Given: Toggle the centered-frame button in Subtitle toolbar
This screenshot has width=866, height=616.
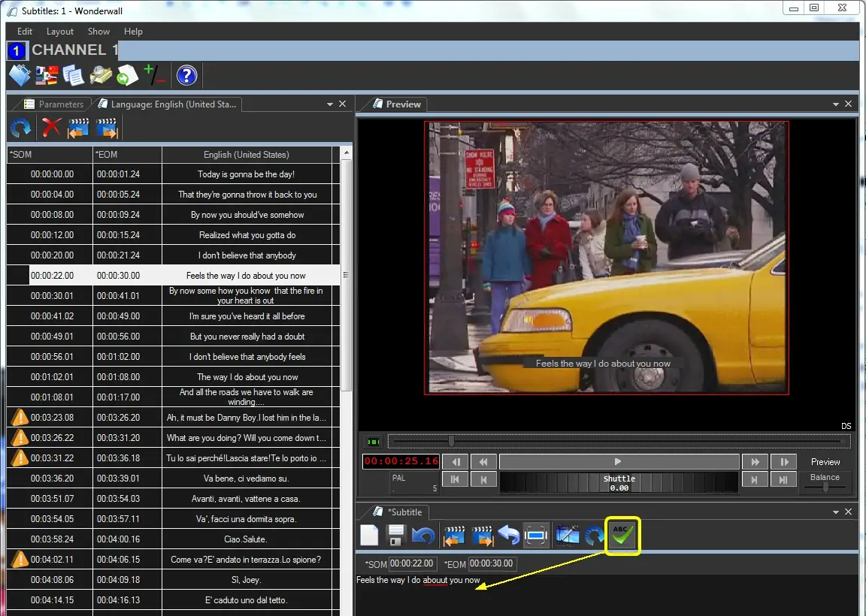Looking at the screenshot, I should (536, 536).
